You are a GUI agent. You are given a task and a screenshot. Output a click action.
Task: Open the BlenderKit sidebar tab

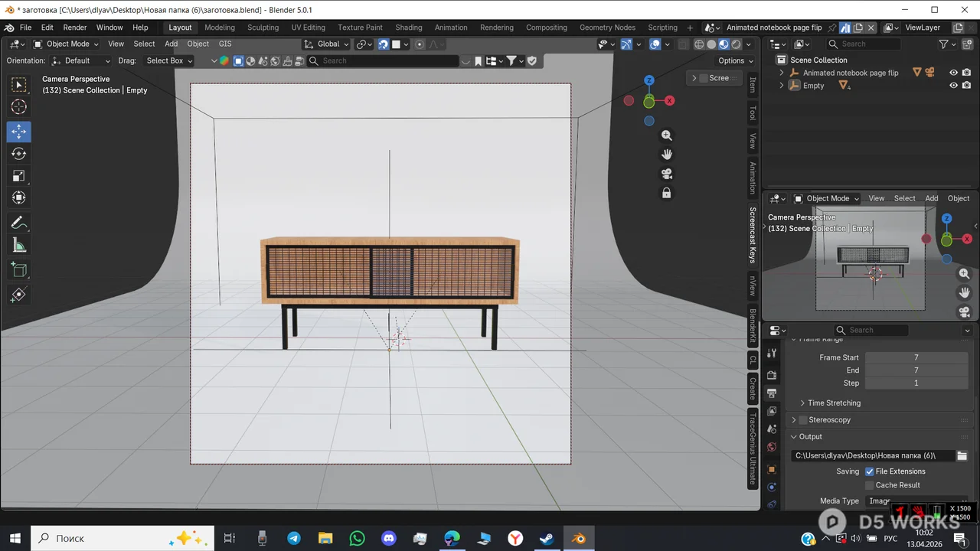click(753, 327)
